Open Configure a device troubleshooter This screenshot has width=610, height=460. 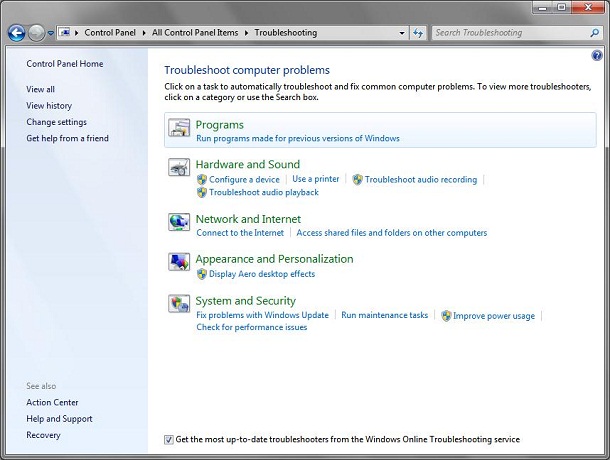[244, 179]
